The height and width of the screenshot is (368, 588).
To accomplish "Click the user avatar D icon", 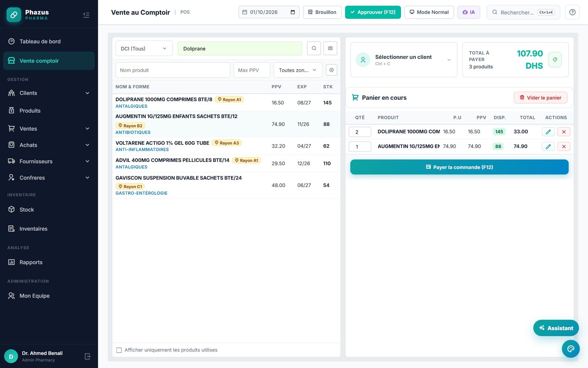I will [x=11, y=356].
